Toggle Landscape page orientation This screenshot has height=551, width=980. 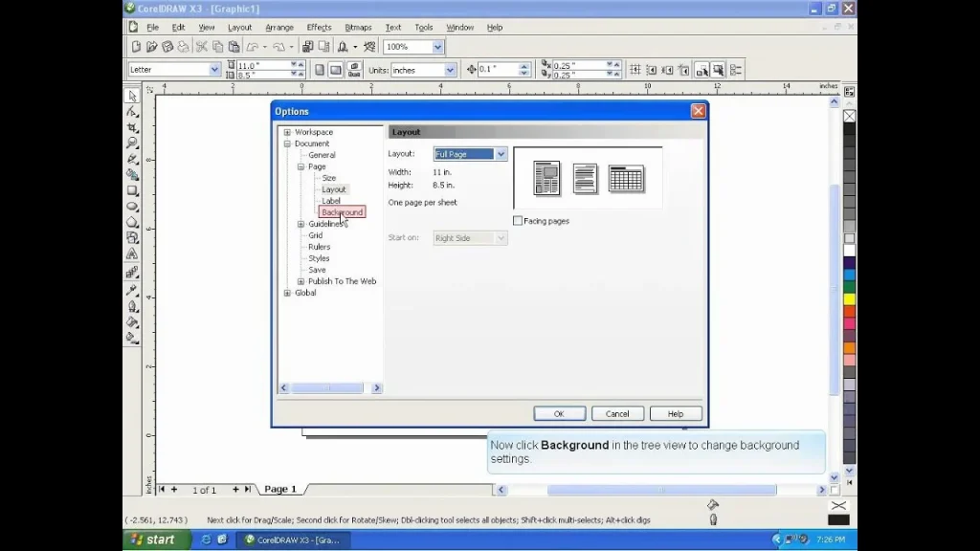[x=336, y=70]
